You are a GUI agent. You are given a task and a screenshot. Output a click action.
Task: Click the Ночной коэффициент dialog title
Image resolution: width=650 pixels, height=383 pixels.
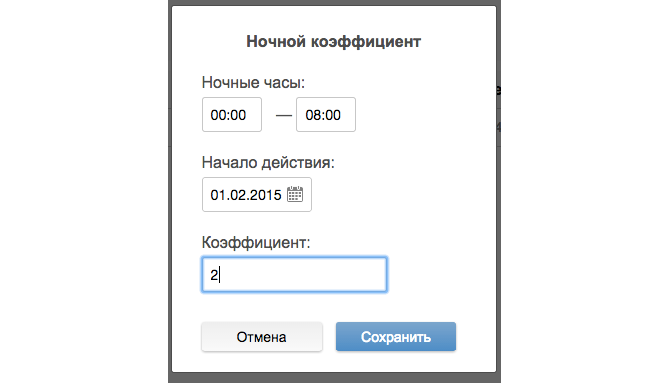click(x=334, y=41)
